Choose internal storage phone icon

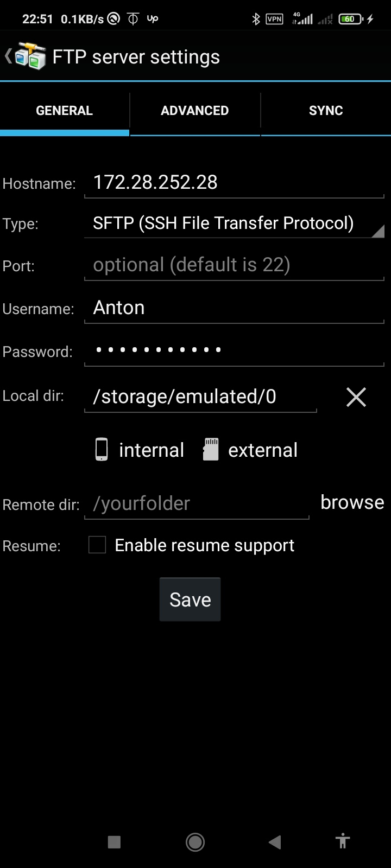(x=102, y=450)
